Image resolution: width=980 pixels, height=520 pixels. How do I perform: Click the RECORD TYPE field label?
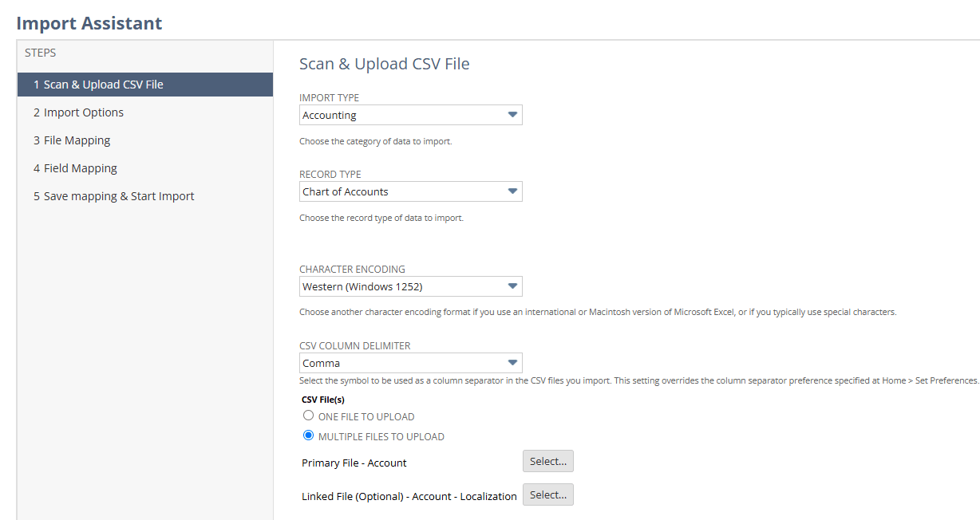[x=330, y=175]
